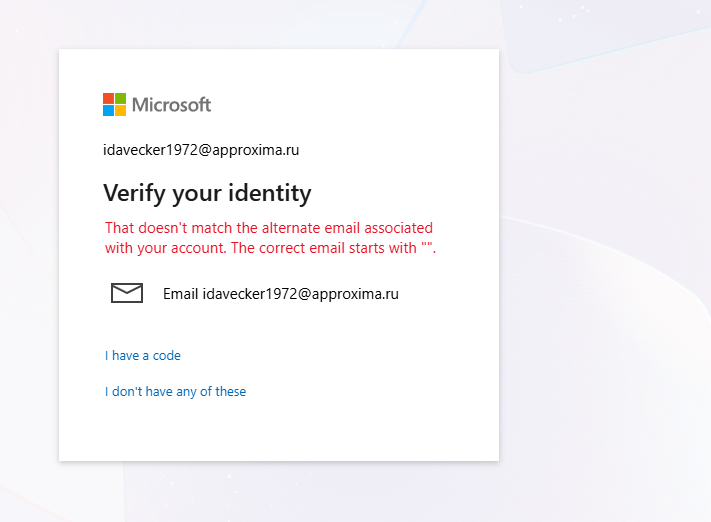
Task: Choose Email idavecker1972@approxima.ru verification option
Action: [255, 293]
